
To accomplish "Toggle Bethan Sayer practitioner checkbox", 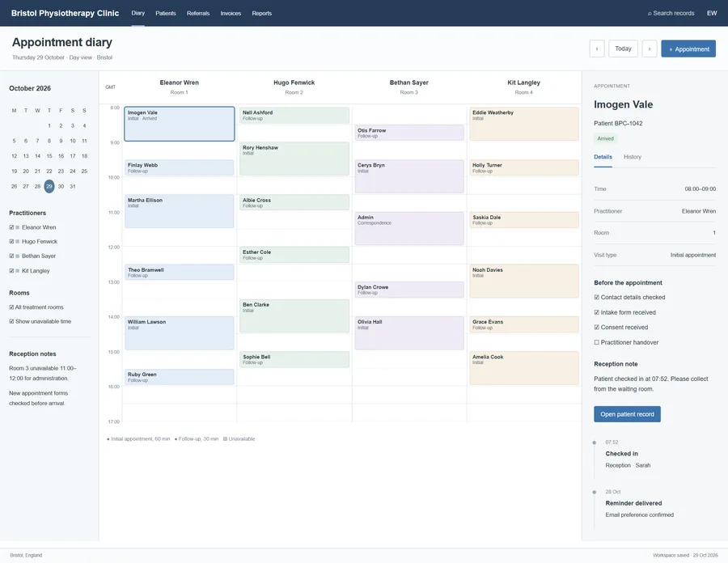I will point(11,256).
